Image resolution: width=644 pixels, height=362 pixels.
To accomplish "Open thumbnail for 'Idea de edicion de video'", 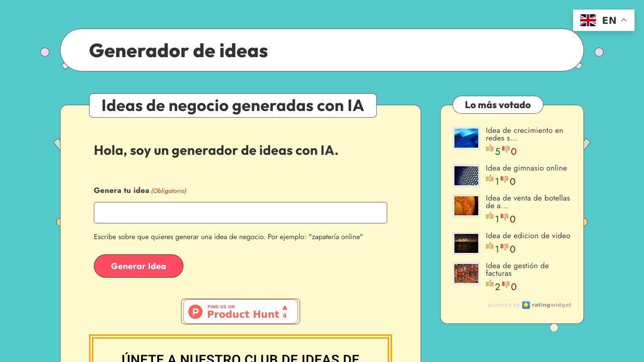I will point(466,243).
